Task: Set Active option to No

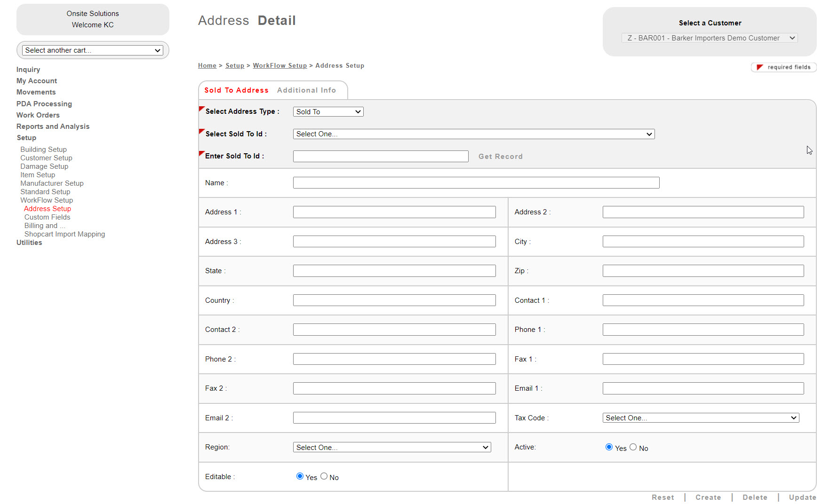Action: [x=633, y=447]
